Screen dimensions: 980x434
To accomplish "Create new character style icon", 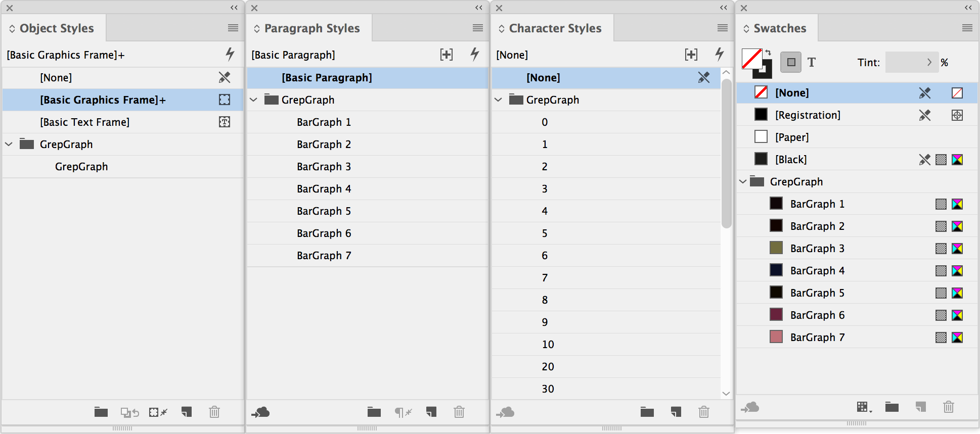I will (676, 412).
